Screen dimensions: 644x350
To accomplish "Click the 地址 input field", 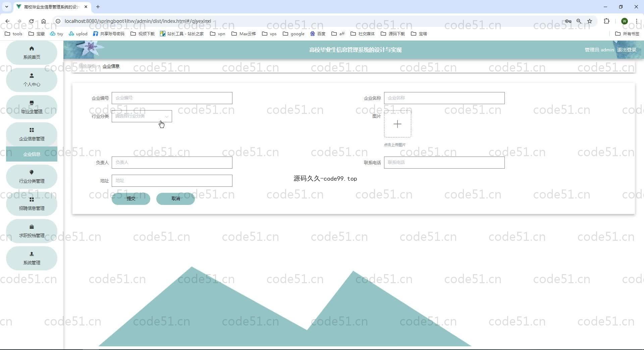I will (x=172, y=181).
